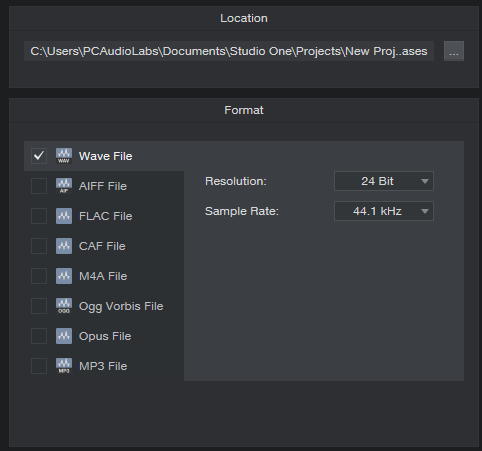
Task: Select the Ogg Vorbis File label
Action: click(121, 306)
